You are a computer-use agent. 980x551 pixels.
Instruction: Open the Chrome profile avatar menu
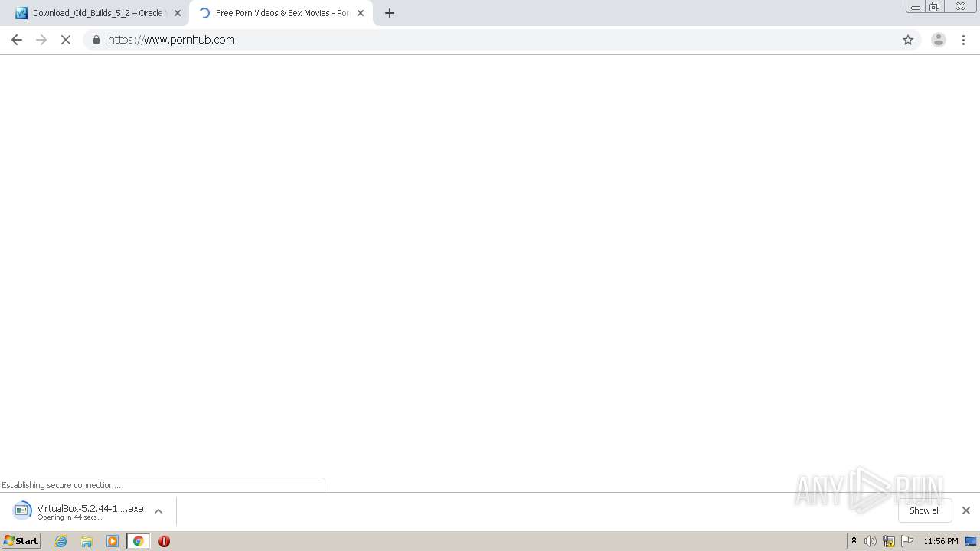(939, 40)
